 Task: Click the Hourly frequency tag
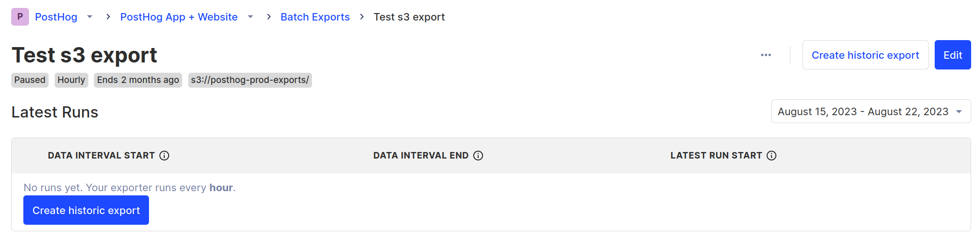[x=71, y=80]
